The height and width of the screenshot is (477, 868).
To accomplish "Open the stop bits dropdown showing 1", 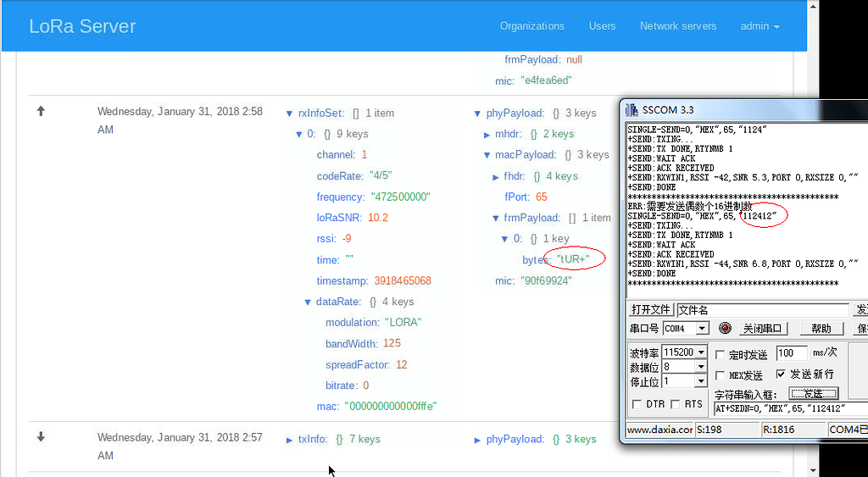I will 701,380.
